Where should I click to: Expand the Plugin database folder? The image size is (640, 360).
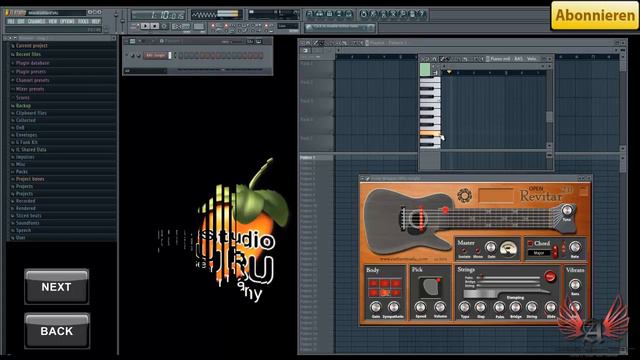(32, 63)
